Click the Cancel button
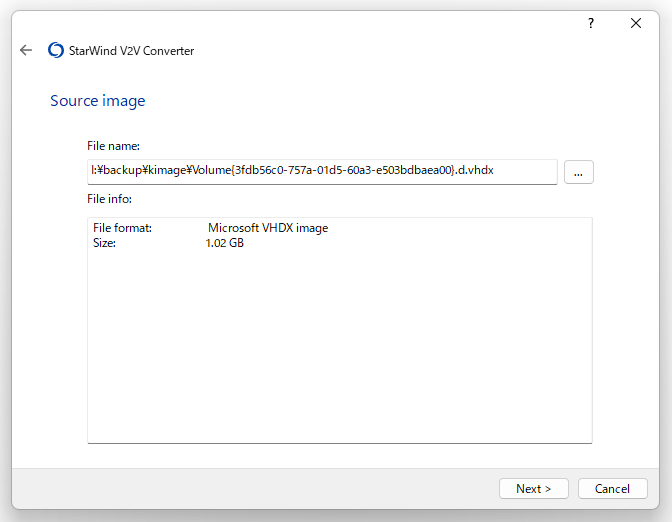 612,489
